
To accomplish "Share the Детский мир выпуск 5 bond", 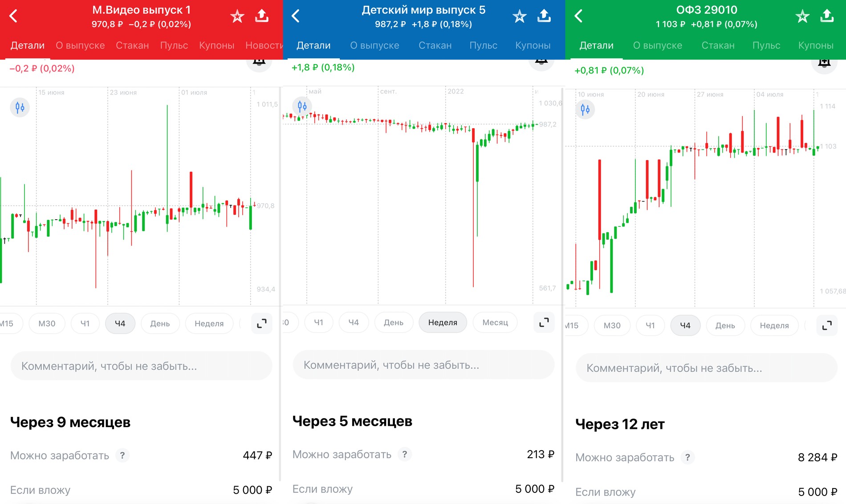I will tap(544, 16).
